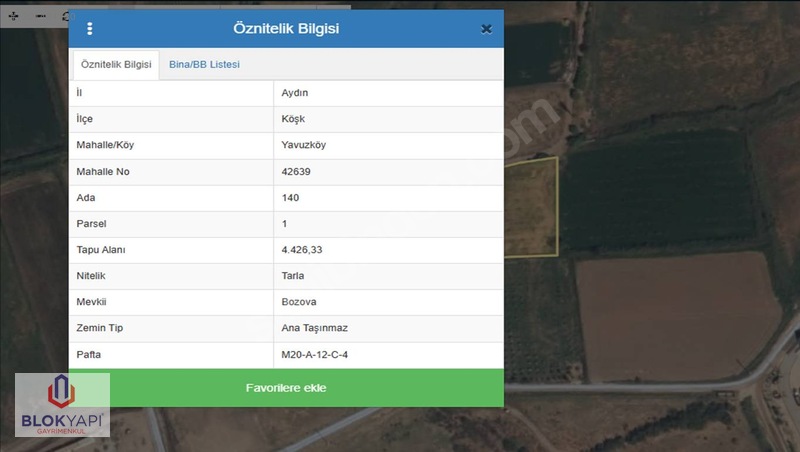Image resolution: width=800 pixels, height=452 pixels.
Task: Click the refresh icon in map toolbar
Action: [x=66, y=16]
